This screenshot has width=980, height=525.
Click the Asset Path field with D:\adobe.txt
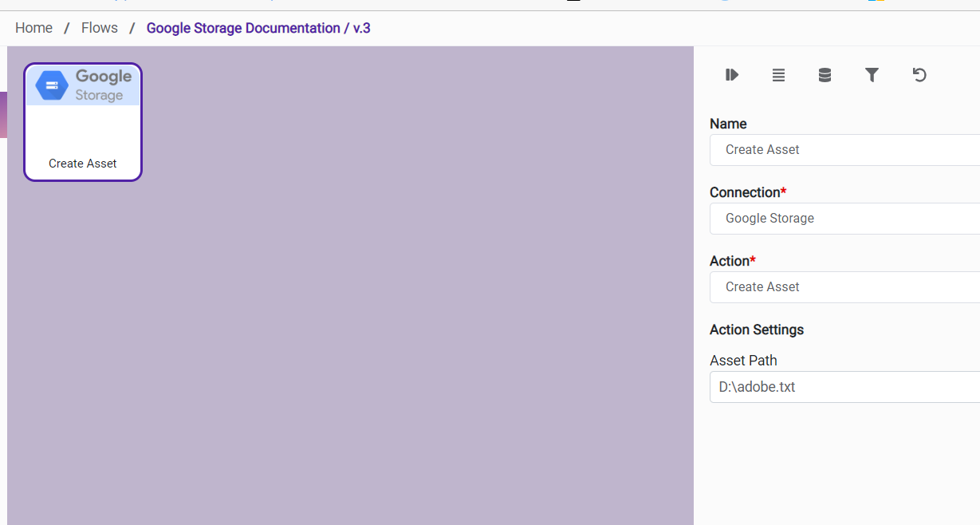click(845, 387)
